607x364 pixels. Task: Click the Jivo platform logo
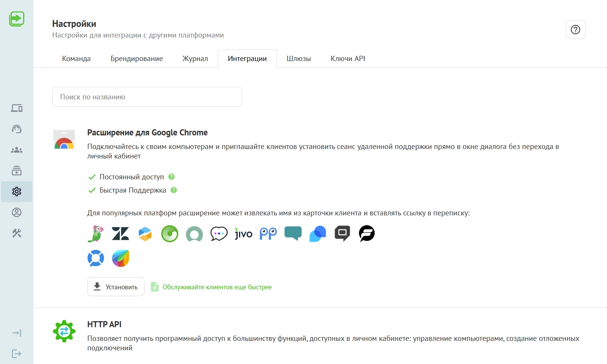(244, 234)
